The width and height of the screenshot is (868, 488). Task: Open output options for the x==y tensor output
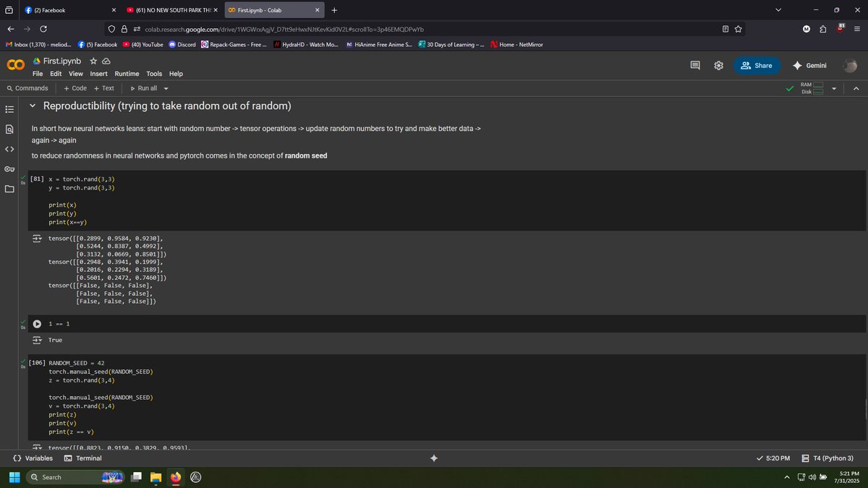pos(37,239)
